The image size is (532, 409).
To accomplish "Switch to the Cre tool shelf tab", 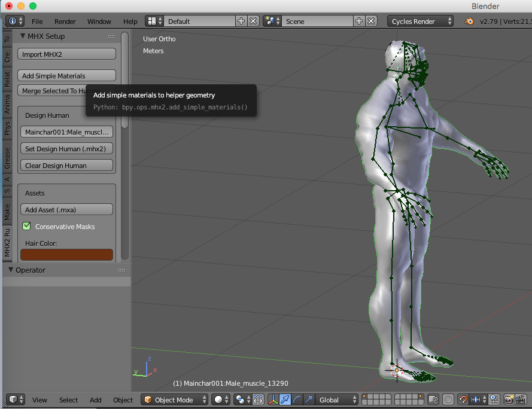I will (7, 57).
